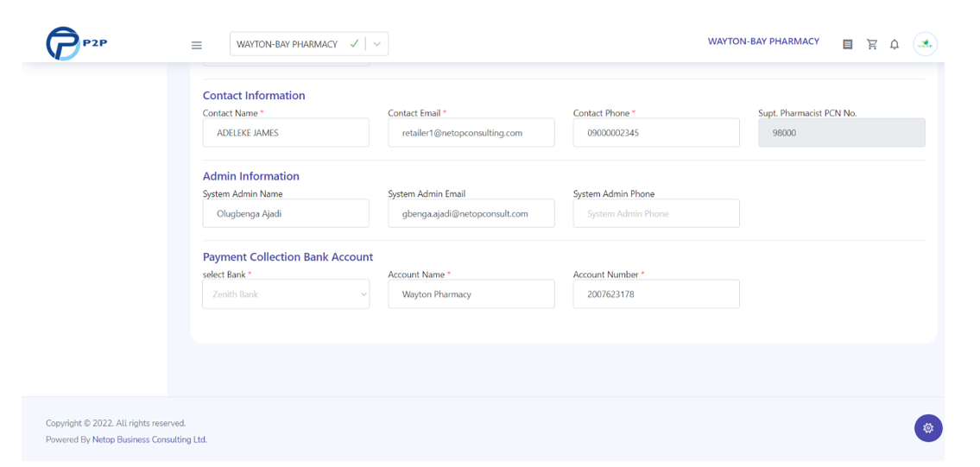Open the settings gear floating button
The image size is (980, 467).
928,428
